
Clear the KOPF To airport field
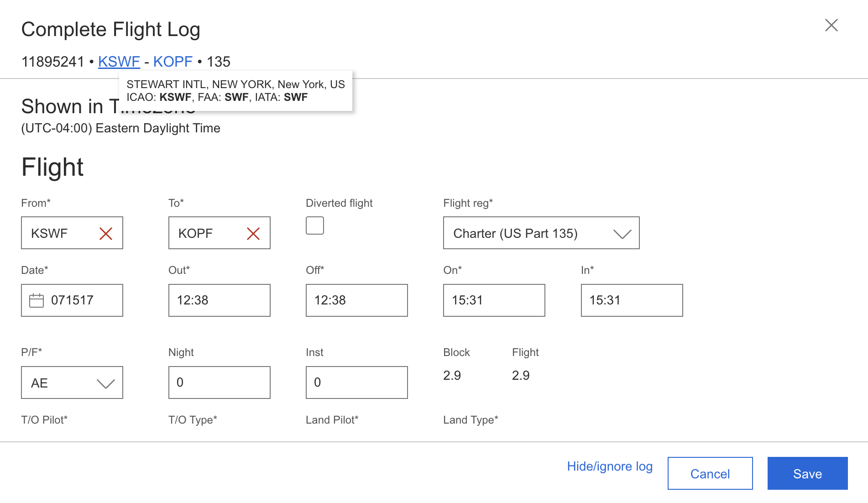[x=253, y=234]
